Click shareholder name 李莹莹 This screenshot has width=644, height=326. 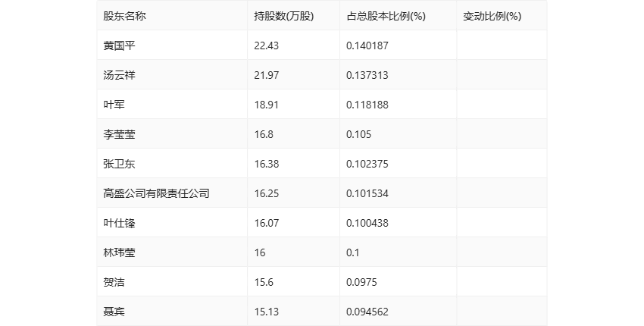119,134
